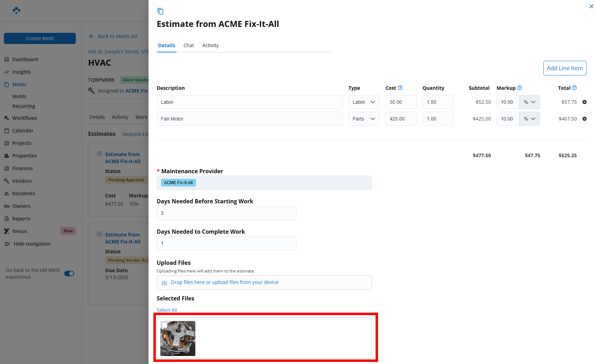The height and width of the screenshot is (364, 595).
Task: Click the upload files icon
Action: (x=164, y=283)
